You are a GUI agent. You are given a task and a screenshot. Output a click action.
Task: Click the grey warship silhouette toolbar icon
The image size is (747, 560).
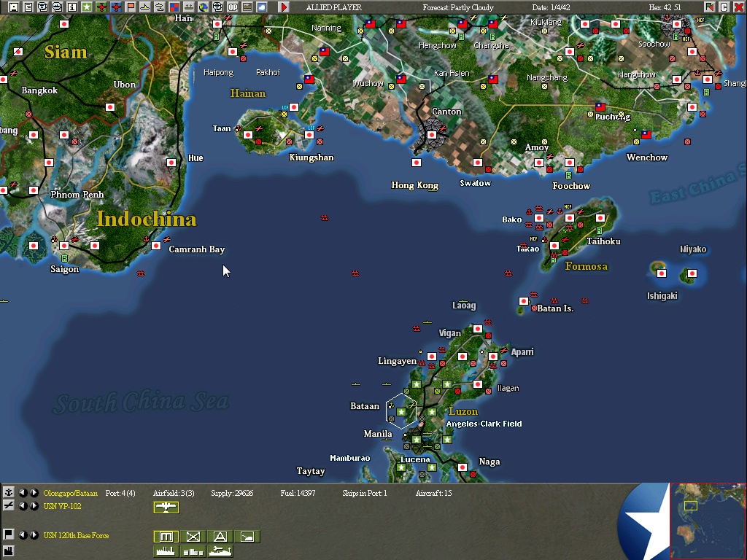189,7
